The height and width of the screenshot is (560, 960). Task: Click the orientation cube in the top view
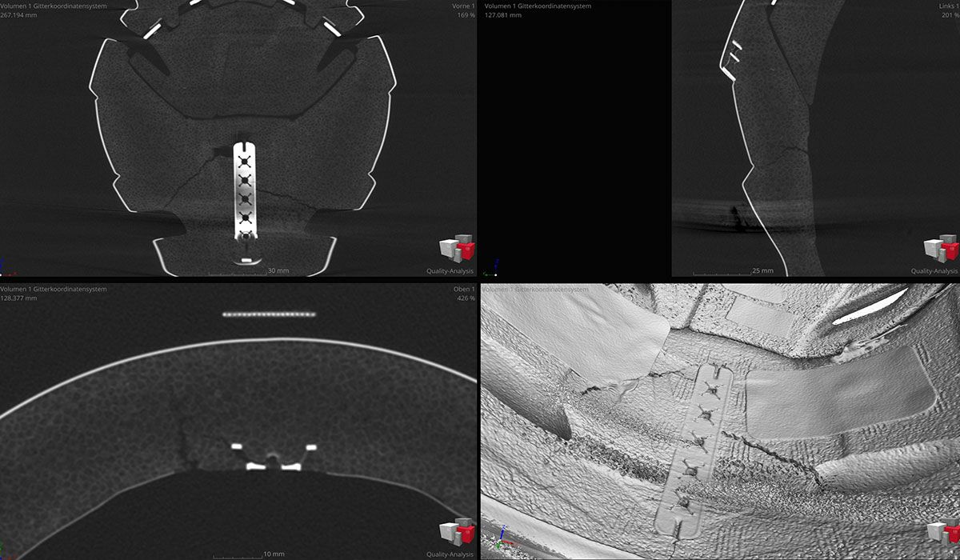456,533
